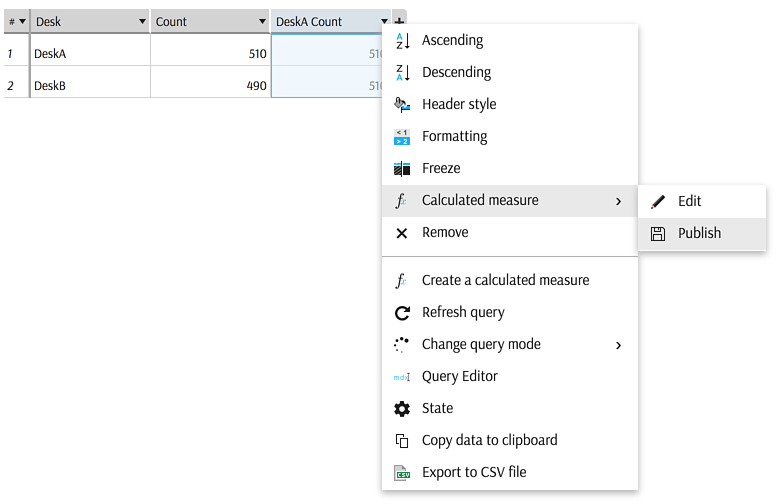This screenshot has width=778, height=504.
Task: Click the Refresh query circular arrow icon
Action: pos(402,313)
